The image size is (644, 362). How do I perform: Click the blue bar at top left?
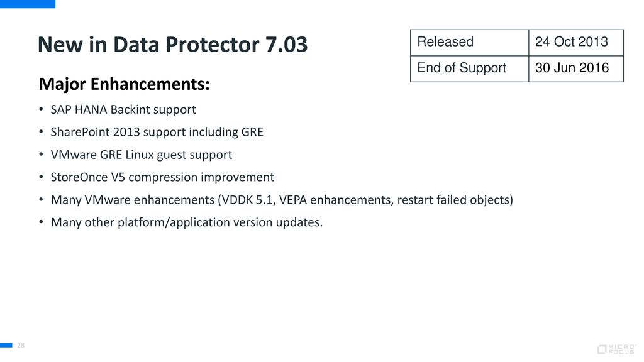point(28,4)
